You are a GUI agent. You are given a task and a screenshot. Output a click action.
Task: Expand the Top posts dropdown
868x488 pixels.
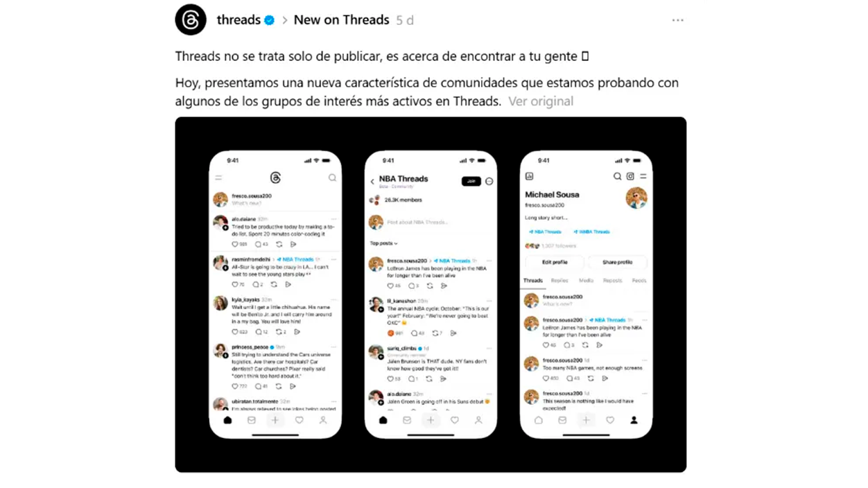tap(383, 243)
